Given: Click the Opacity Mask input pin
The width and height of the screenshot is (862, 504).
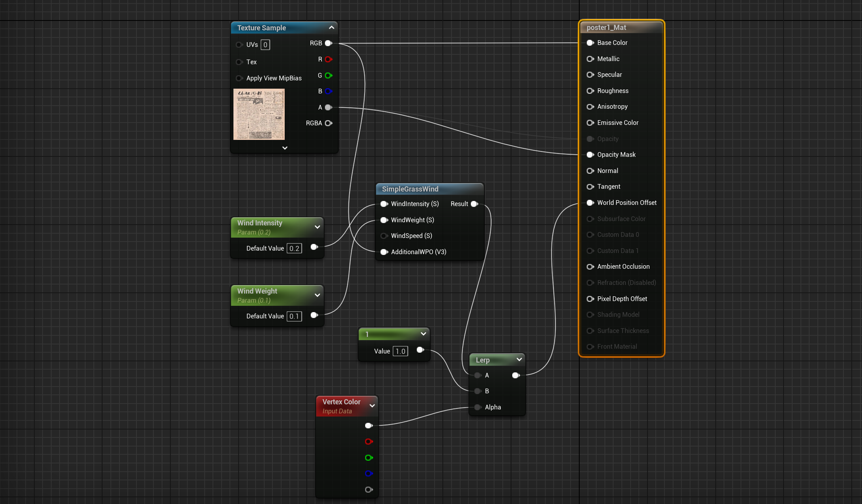Looking at the screenshot, I should pyautogui.click(x=590, y=155).
